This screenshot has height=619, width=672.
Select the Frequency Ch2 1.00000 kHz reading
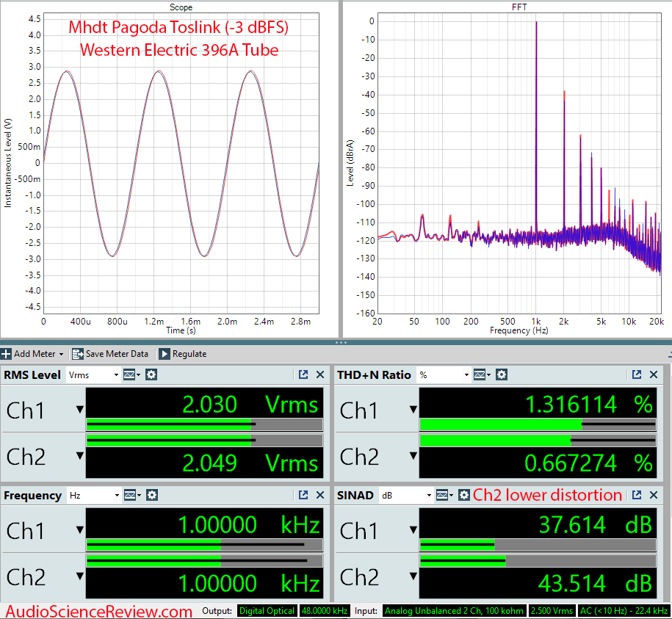(249, 583)
